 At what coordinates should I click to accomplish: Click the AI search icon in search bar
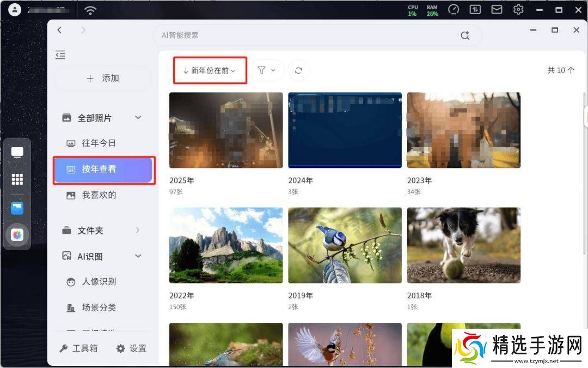[464, 35]
